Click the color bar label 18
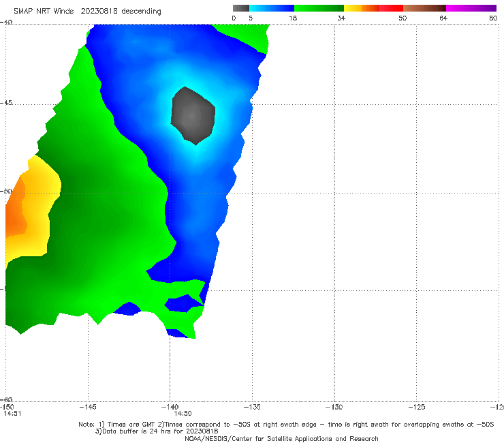Image resolution: width=504 pixels, height=443 pixels. 293,18
